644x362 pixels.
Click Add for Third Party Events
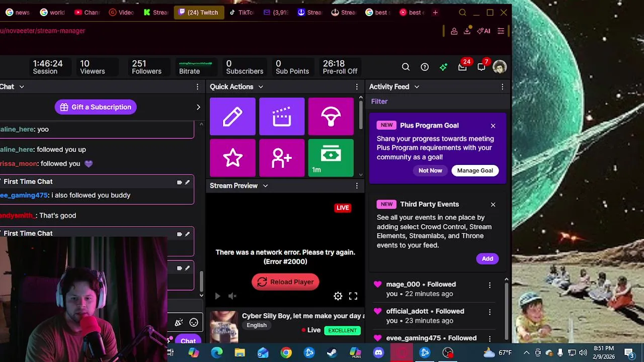pyautogui.click(x=488, y=259)
